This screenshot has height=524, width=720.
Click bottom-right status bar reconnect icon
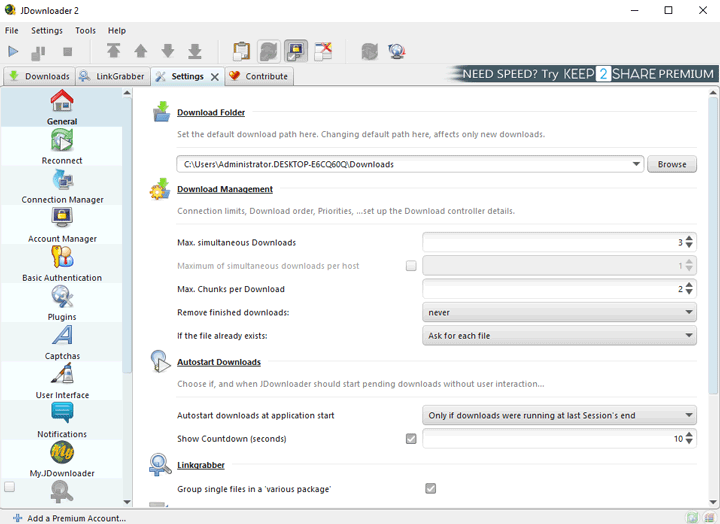point(692,518)
